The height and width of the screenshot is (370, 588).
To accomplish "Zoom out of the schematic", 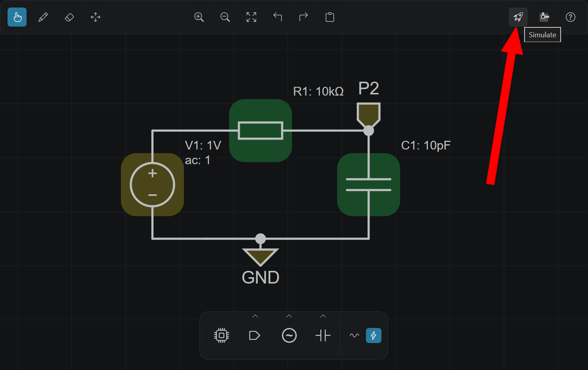I will pyautogui.click(x=225, y=17).
